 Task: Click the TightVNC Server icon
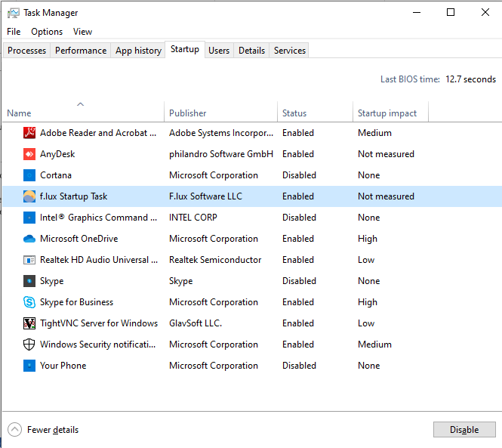coord(29,323)
